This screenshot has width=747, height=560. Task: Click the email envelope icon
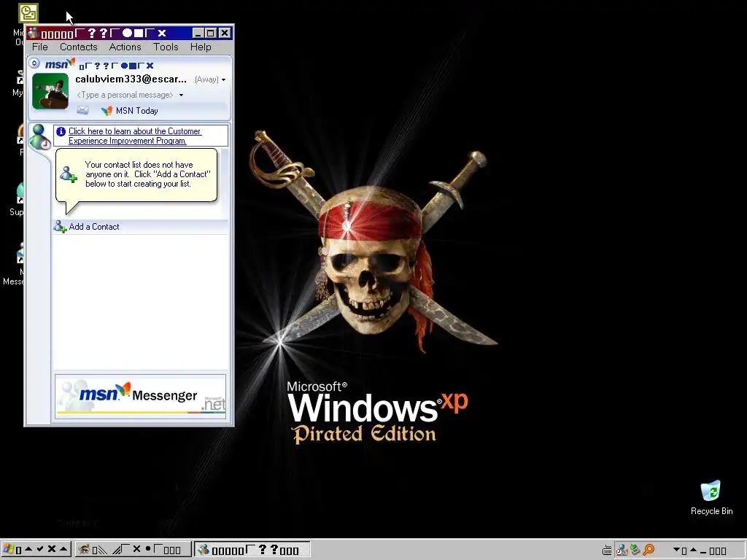(82, 111)
